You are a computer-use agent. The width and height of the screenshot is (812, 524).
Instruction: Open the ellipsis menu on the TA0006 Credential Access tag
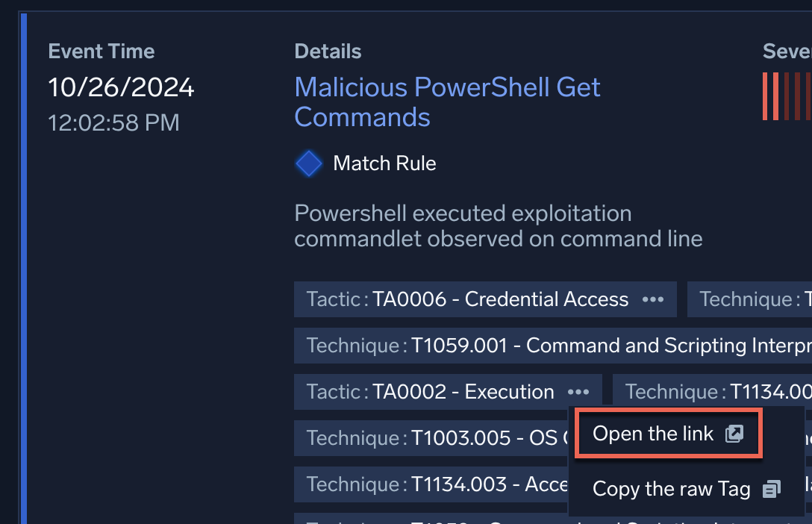[653, 299]
